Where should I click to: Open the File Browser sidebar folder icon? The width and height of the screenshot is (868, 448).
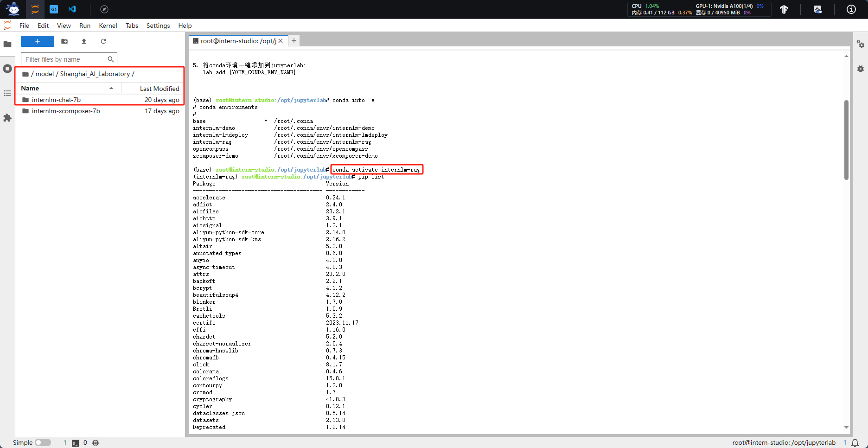[x=7, y=44]
